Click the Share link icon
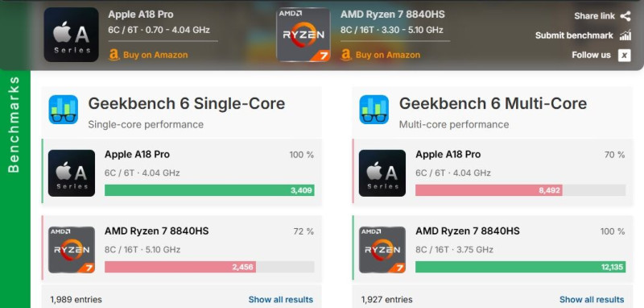Screen dimensions: 644x308 tap(625, 16)
